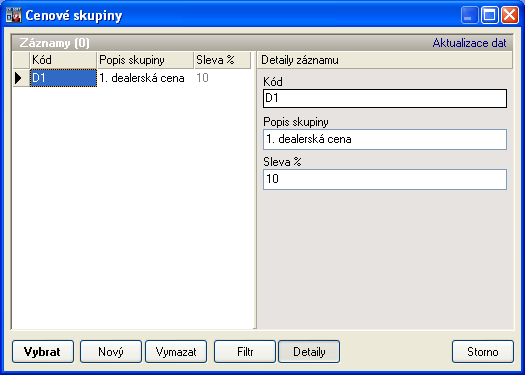Maximize the Cenové skupiny window

pos(490,15)
